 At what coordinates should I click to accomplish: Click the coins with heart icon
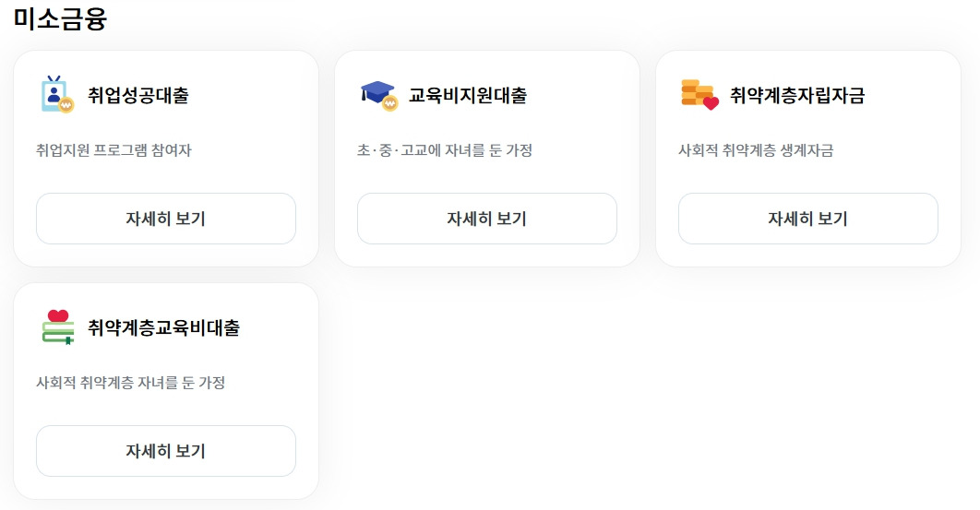(x=699, y=95)
